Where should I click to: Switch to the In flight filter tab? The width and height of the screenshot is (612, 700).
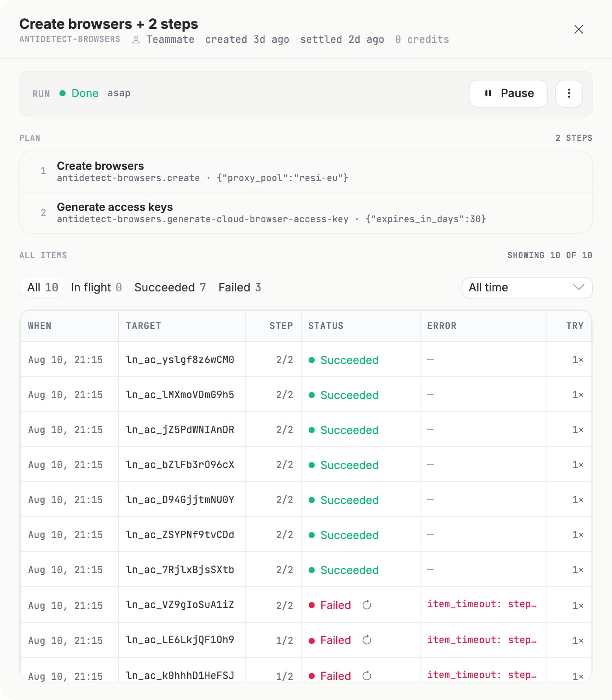click(x=96, y=287)
